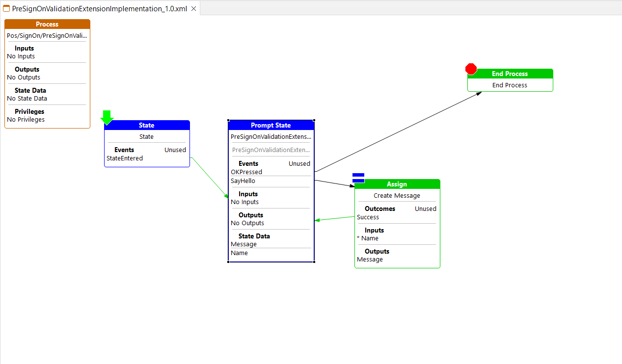622x364 pixels.
Task: Click the black PreSignOnValidationExtens... name in Prompt State
Action: click(x=271, y=137)
